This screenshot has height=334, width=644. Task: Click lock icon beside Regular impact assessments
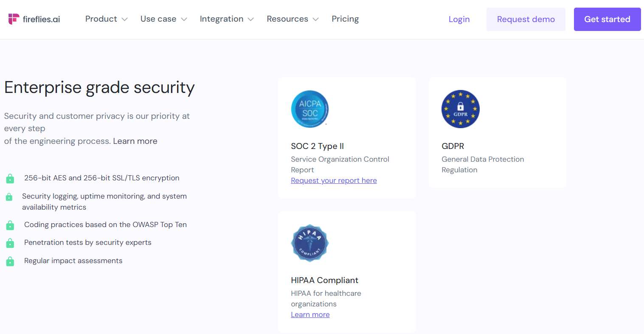tap(10, 261)
